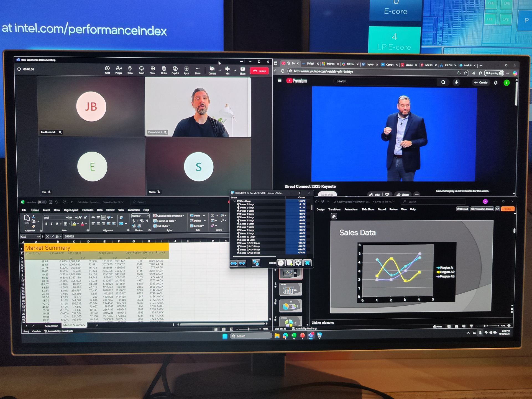Share the YouTube keynote video
The width and height of the screenshot is (532, 399).
(403, 195)
